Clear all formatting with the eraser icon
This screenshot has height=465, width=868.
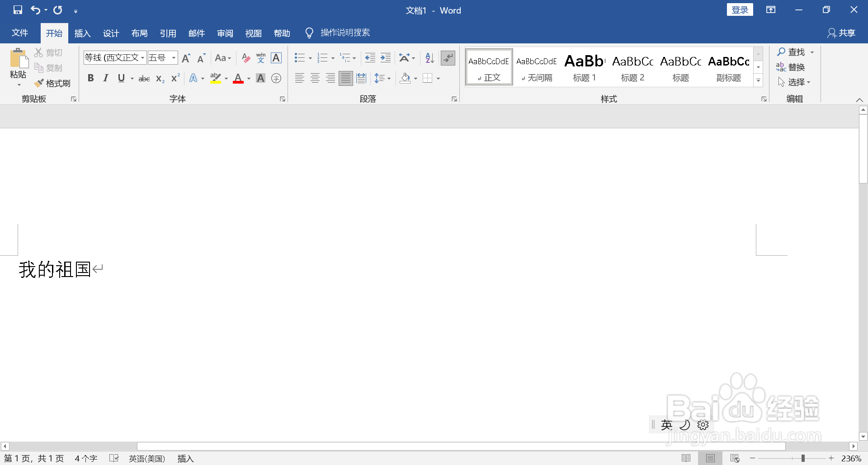pos(245,58)
